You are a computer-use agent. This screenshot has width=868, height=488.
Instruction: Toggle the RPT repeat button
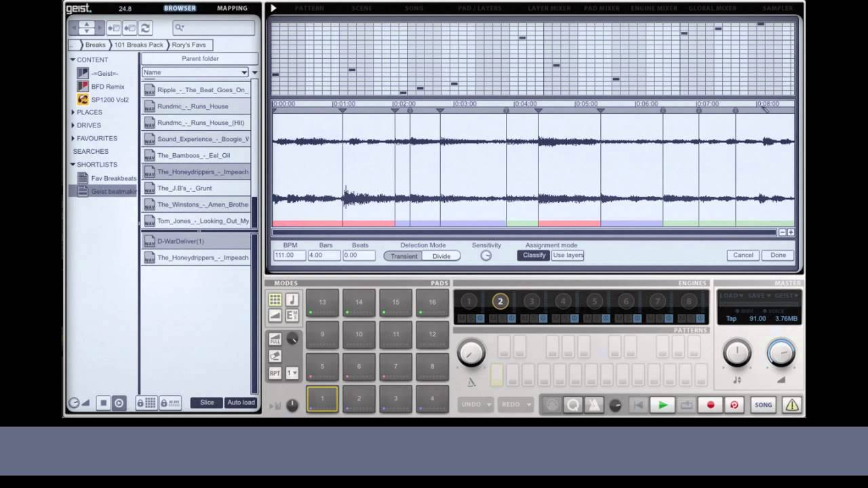click(275, 373)
